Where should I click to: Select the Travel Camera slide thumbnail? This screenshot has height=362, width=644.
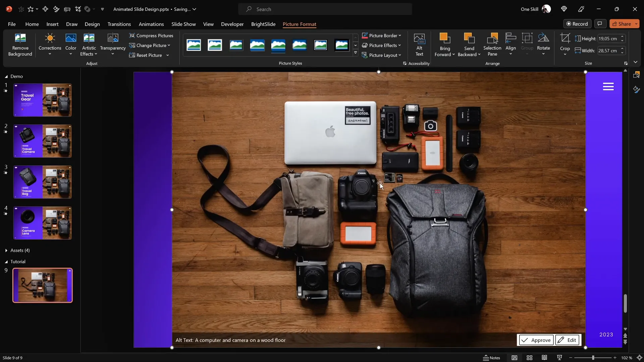(x=42, y=141)
